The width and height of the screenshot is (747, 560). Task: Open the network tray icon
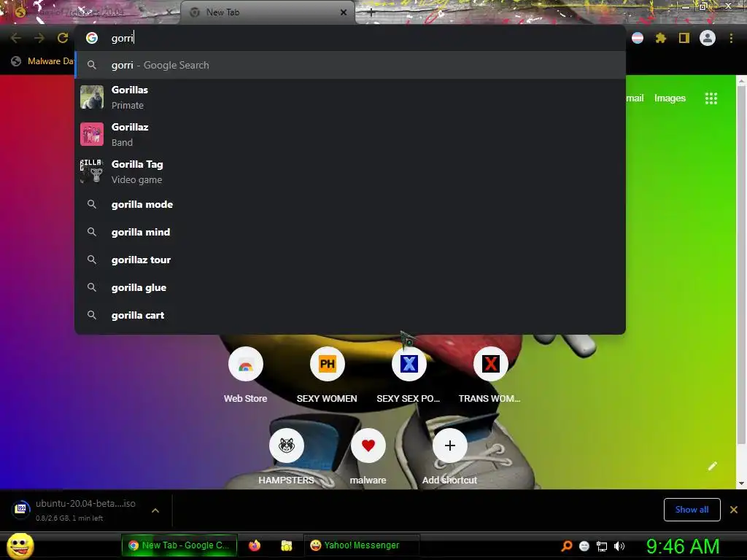pos(602,546)
